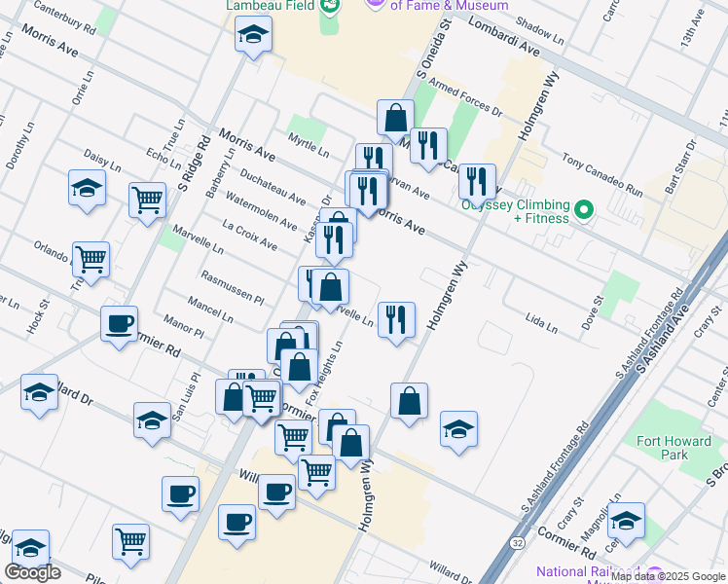This screenshot has width=728, height=584.
Task: Click the Mancel Ln street label
Action: click(210, 310)
